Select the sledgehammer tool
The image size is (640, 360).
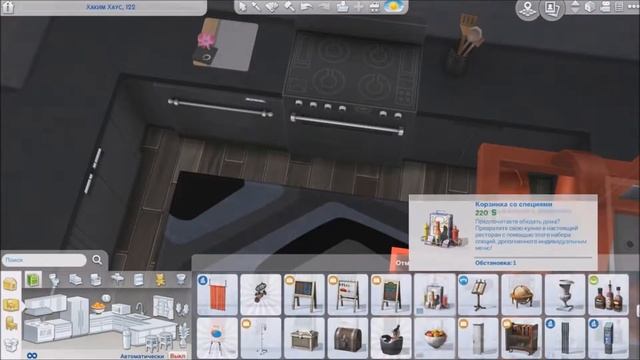coord(289,7)
